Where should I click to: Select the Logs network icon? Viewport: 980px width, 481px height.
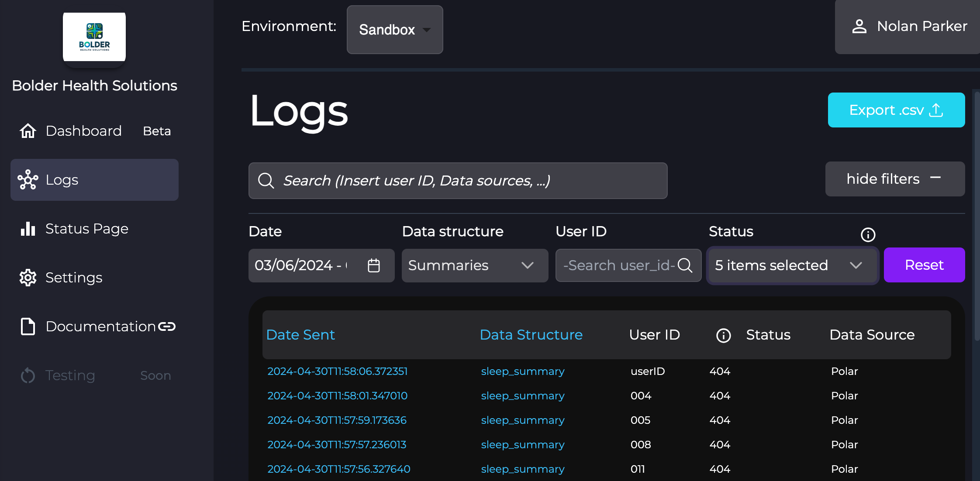[28, 180]
